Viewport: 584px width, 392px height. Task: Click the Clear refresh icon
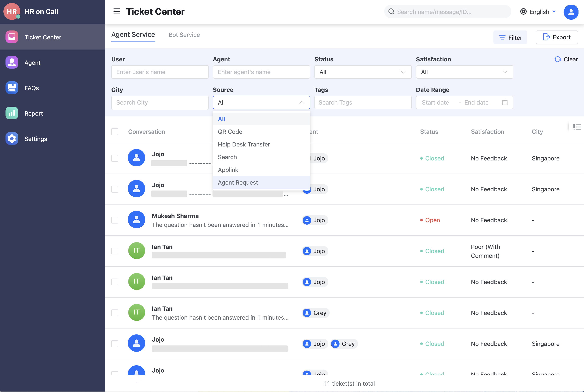558,59
